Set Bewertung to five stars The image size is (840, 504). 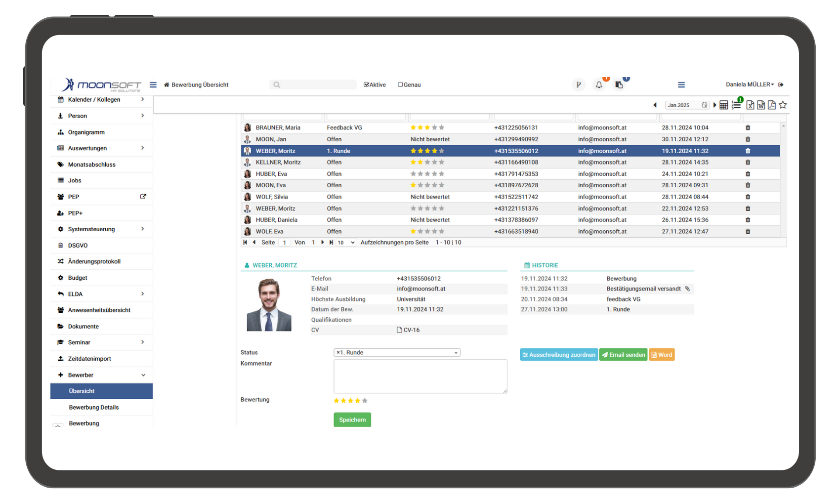point(365,401)
